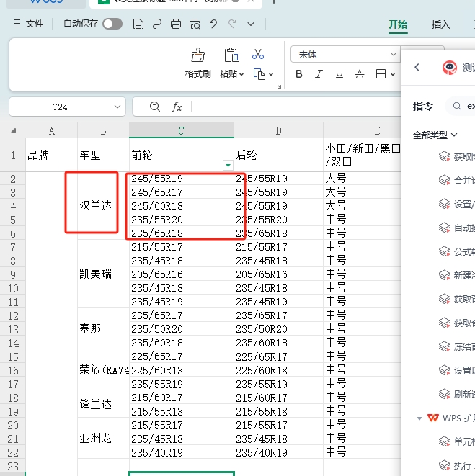Click the 冻结 command list item

[x=456, y=346]
